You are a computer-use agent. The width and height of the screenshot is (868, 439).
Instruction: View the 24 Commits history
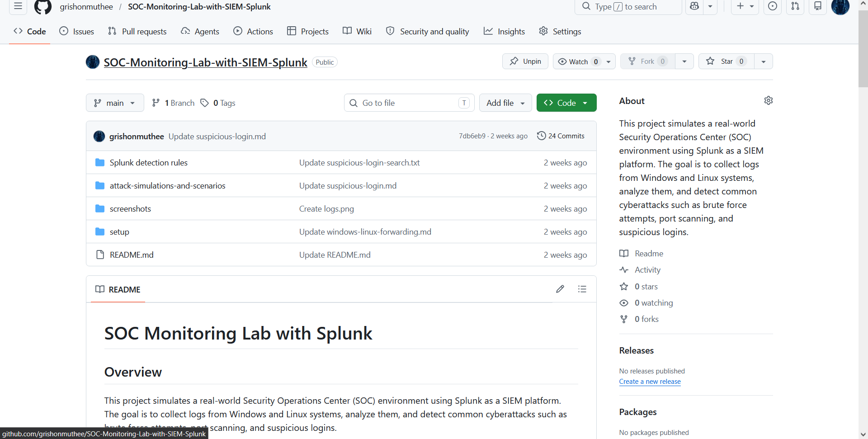pyautogui.click(x=561, y=136)
